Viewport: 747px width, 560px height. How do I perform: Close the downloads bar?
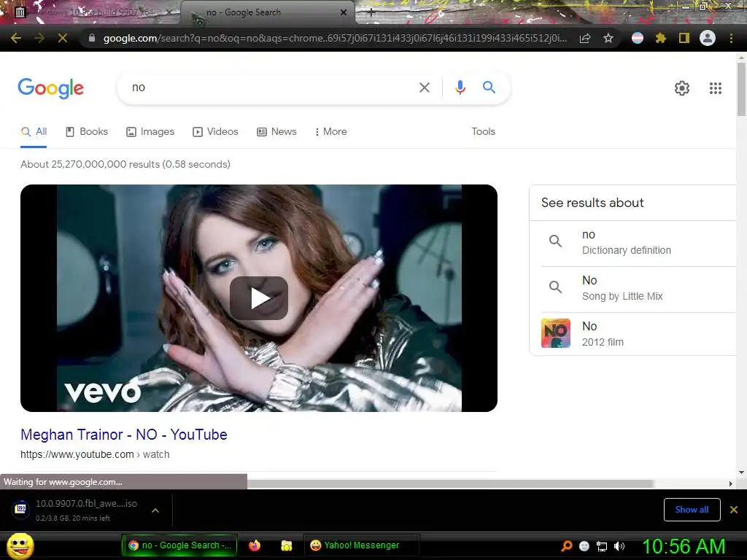734,510
